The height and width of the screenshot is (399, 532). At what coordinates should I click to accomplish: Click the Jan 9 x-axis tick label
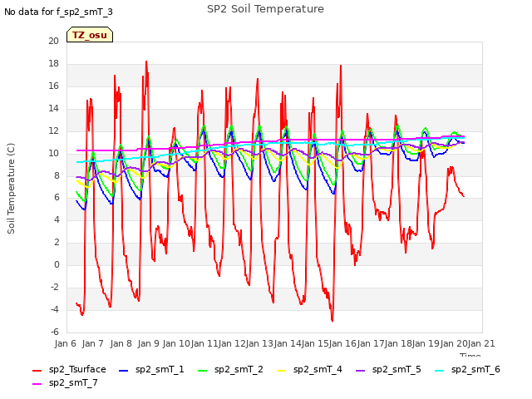tap(148, 343)
